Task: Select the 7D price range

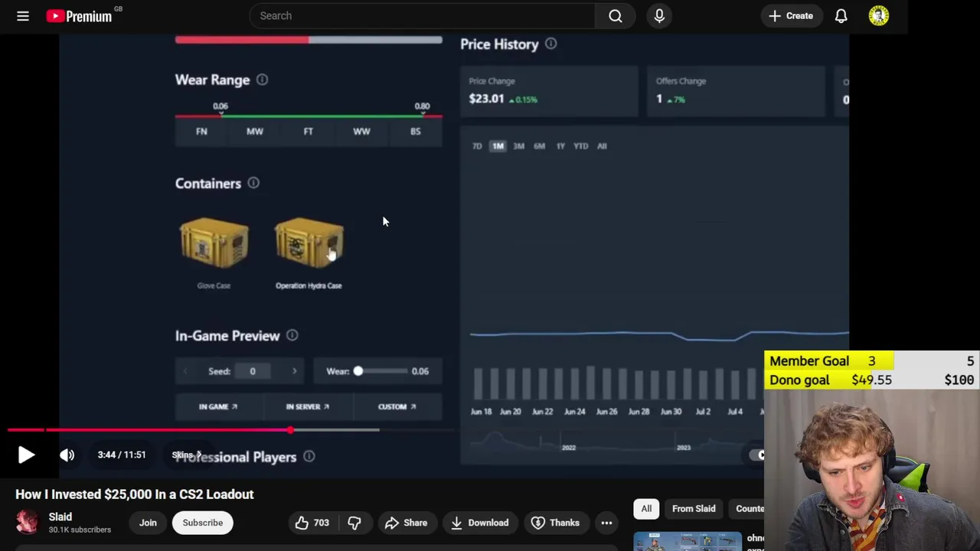Action: point(477,146)
